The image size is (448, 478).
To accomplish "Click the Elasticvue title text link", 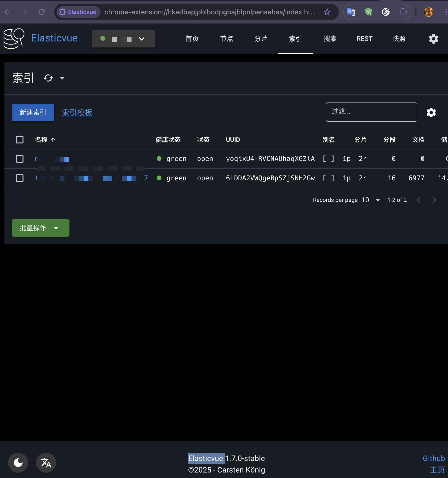I will [x=54, y=38].
